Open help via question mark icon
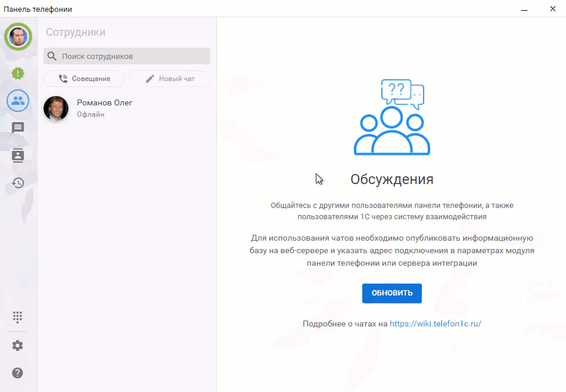 click(17, 372)
